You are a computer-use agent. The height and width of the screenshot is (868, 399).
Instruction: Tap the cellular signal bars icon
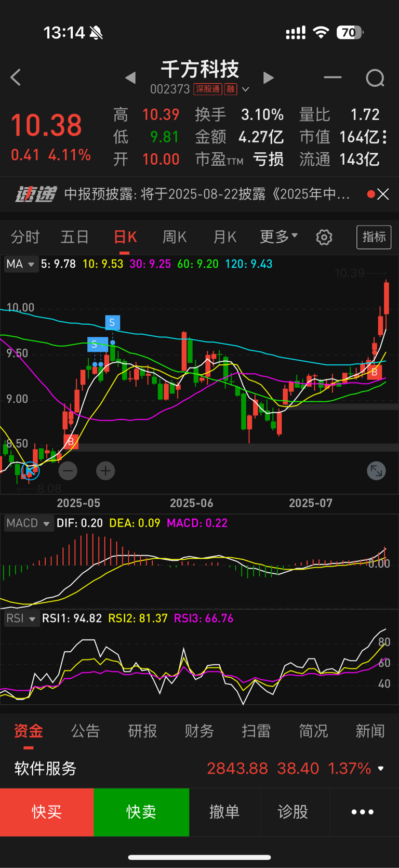coord(296,33)
